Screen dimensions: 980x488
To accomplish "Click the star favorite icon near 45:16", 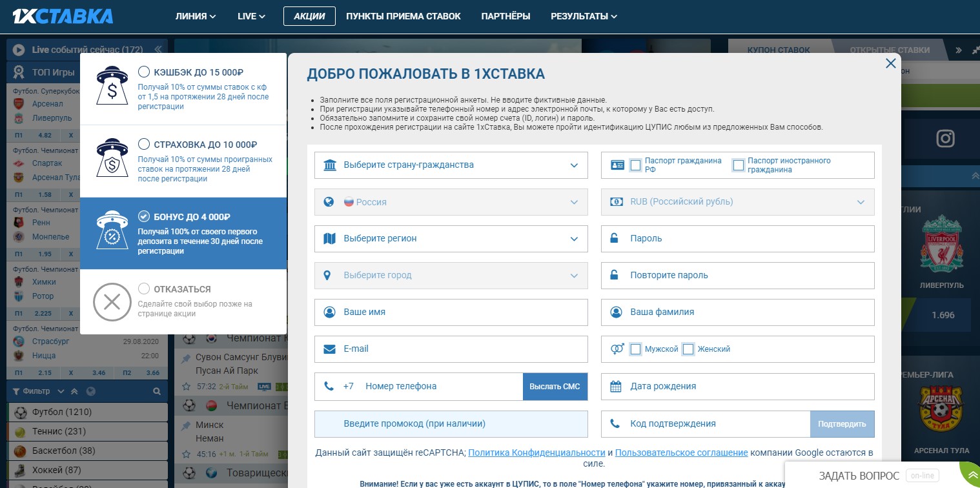I will pyautogui.click(x=187, y=454).
